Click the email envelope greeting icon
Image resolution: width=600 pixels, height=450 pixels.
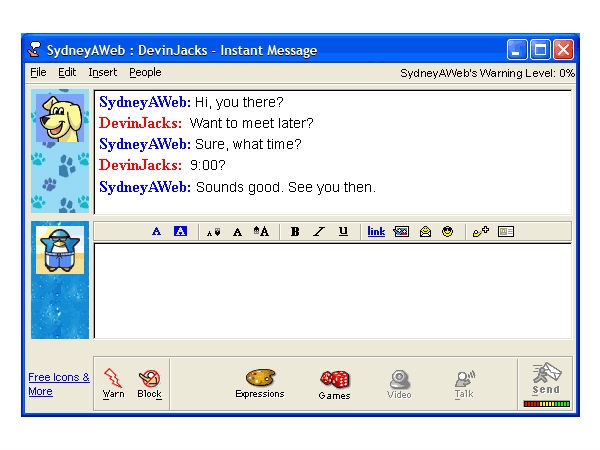pos(425,232)
